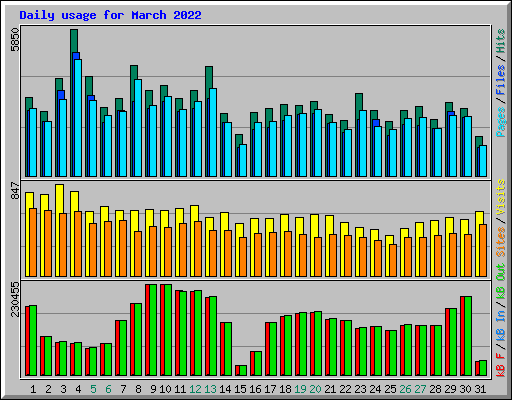Screen dimensions: 512x400
Task: Click the Sites legend label
Action: click(x=501, y=242)
